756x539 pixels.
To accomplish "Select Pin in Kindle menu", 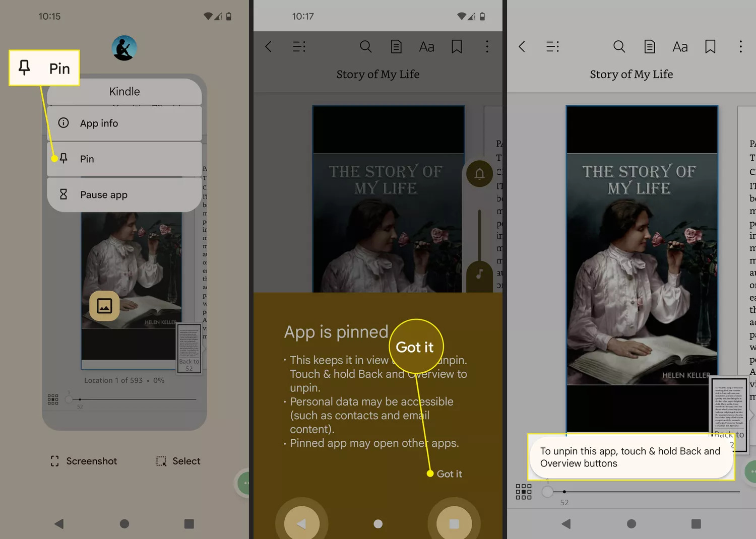I will click(x=124, y=159).
